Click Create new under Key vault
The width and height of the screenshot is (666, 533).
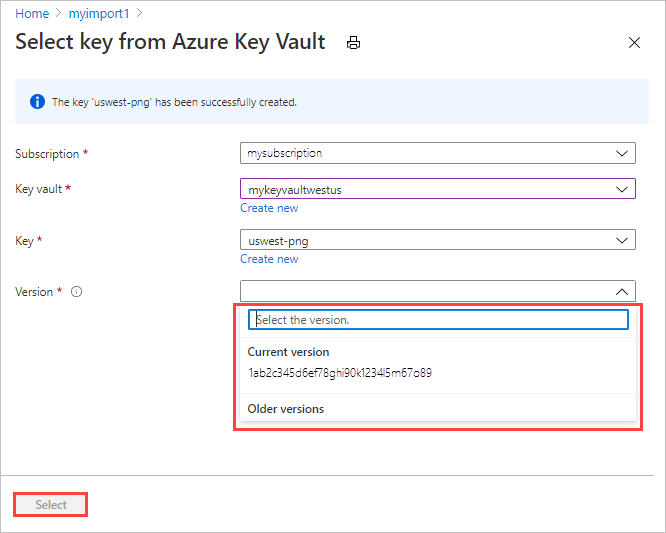(269, 208)
